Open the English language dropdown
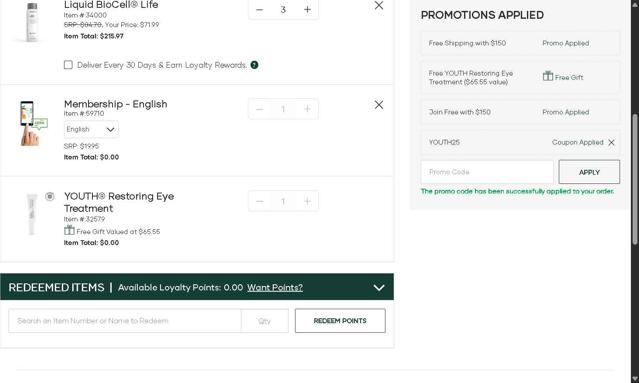Image resolution: width=639 pixels, height=383 pixels. (x=91, y=129)
